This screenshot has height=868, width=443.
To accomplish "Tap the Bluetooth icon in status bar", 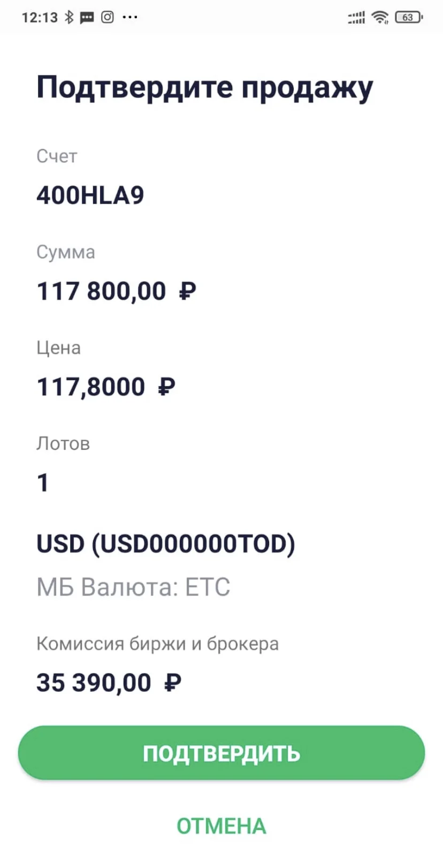I will pos(69,17).
